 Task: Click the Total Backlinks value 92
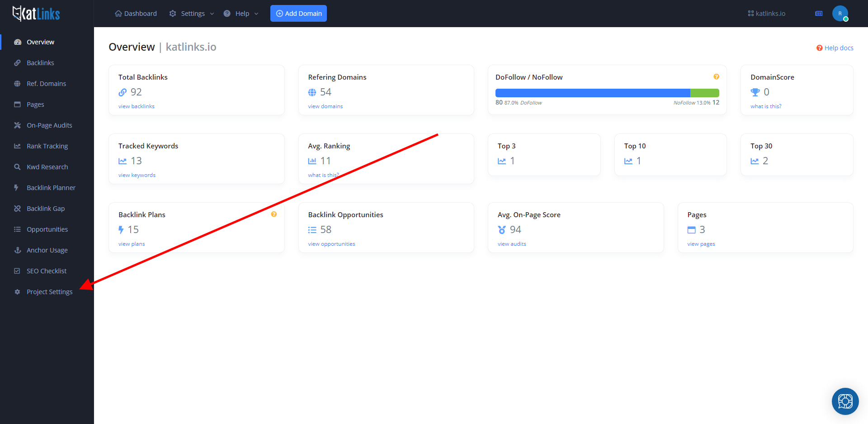pyautogui.click(x=136, y=92)
